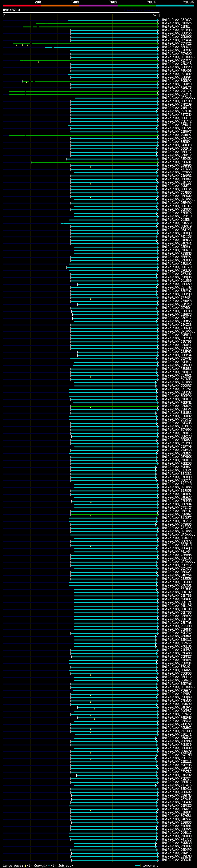The height and width of the screenshot is (868, 197).
Task: Click hit label UniRef100_A4XI36
Action: point(176,236)
